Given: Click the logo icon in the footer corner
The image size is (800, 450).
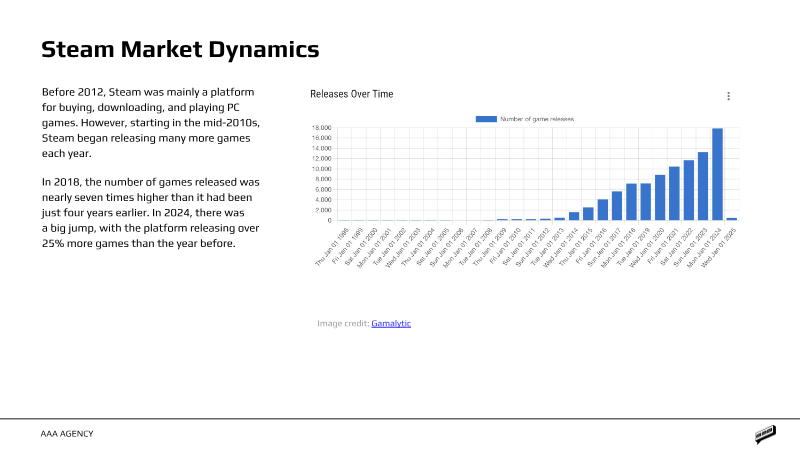Looking at the screenshot, I should [x=766, y=434].
